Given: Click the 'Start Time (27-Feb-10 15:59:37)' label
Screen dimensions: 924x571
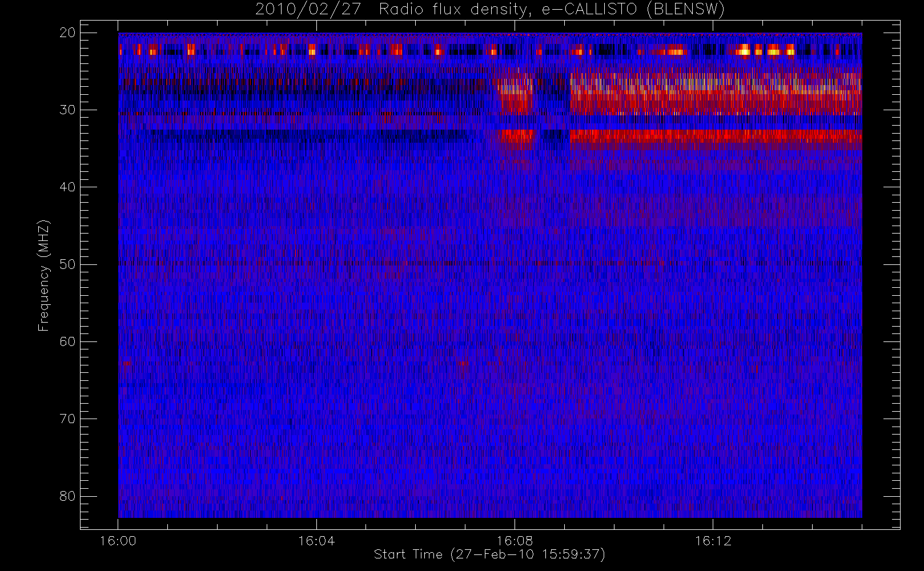Looking at the screenshot, I should [x=489, y=554].
